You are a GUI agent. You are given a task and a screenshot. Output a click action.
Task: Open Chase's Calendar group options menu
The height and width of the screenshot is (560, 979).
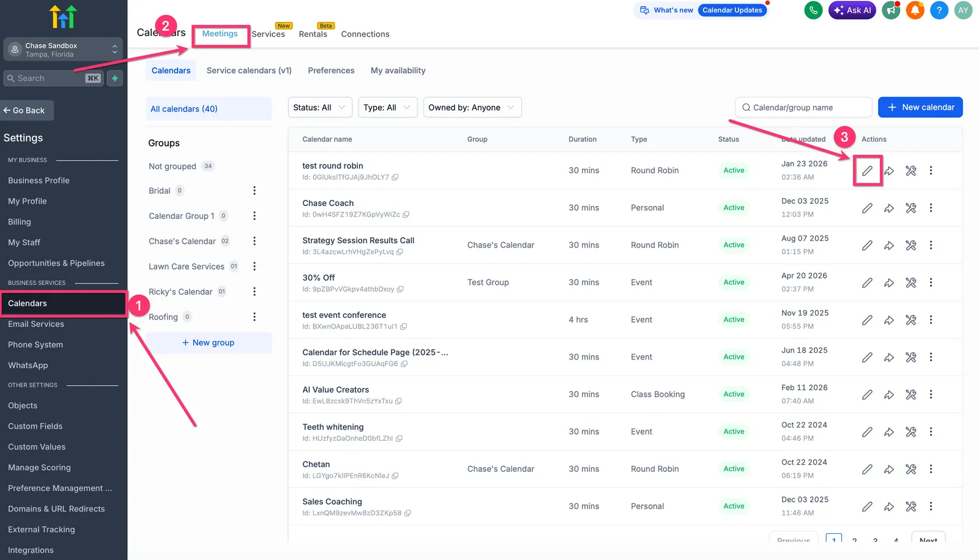pyautogui.click(x=255, y=241)
